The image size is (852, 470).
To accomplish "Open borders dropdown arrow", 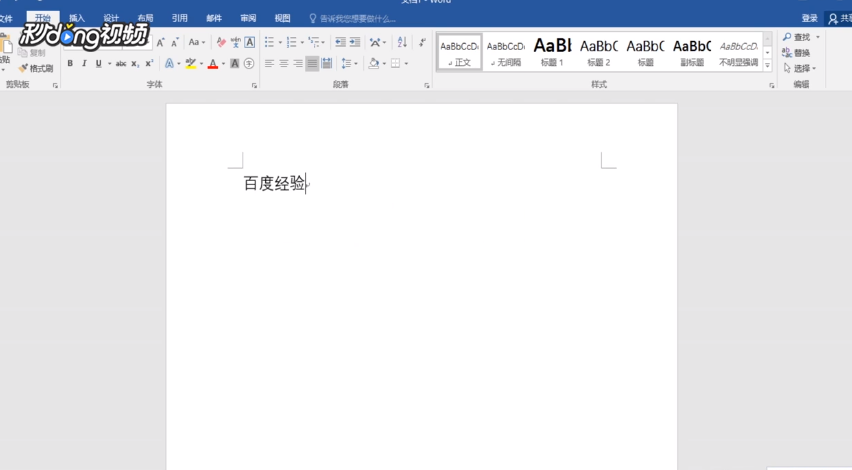I will (x=406, y=64).
